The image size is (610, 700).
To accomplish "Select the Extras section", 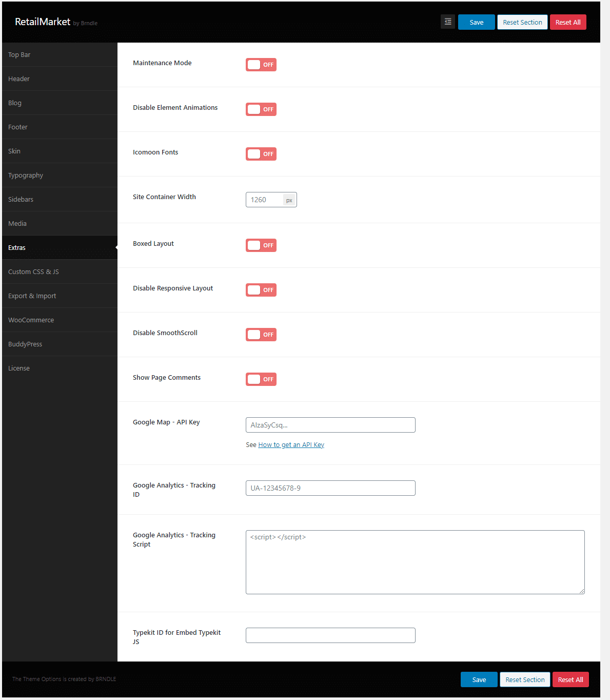I will tap(60, 247).
